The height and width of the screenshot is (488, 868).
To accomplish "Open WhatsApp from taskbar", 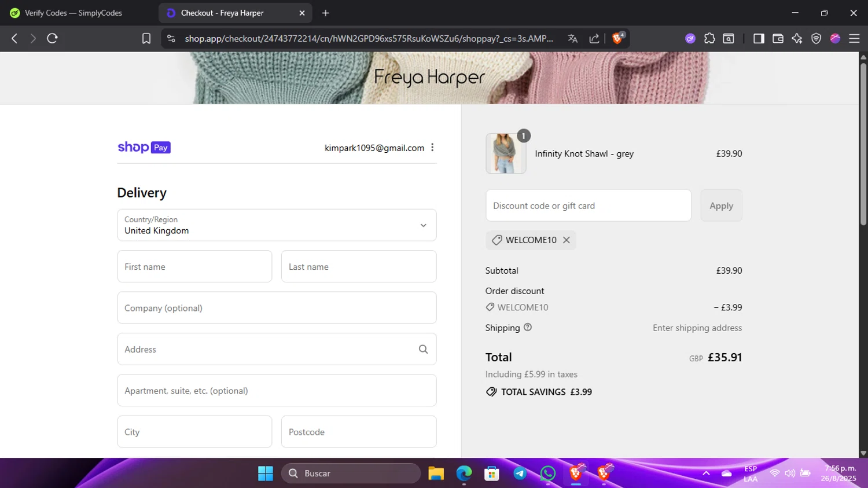I will pos(547,474).
